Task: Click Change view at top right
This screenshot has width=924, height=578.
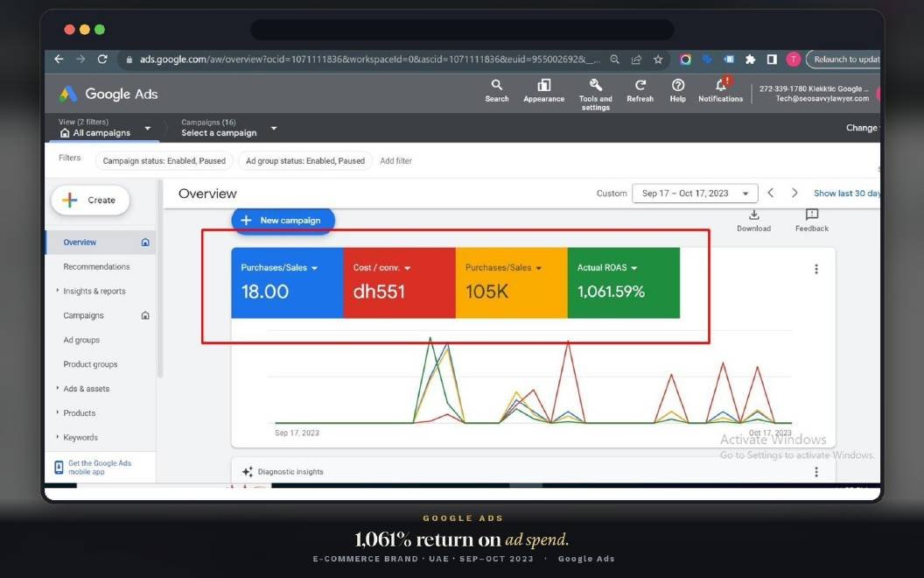Action: point(864,128)
